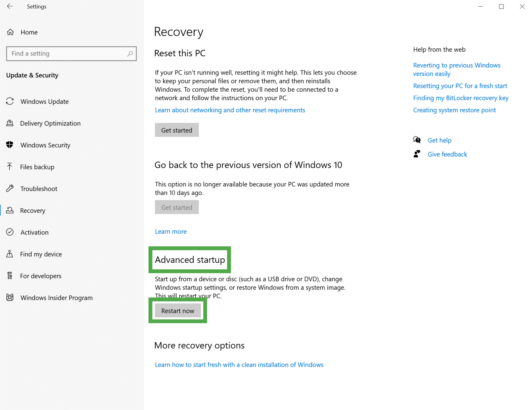The width and height of the screenshot is (532, 410).
Task: Close the Settings window
Action: [522, 6]
